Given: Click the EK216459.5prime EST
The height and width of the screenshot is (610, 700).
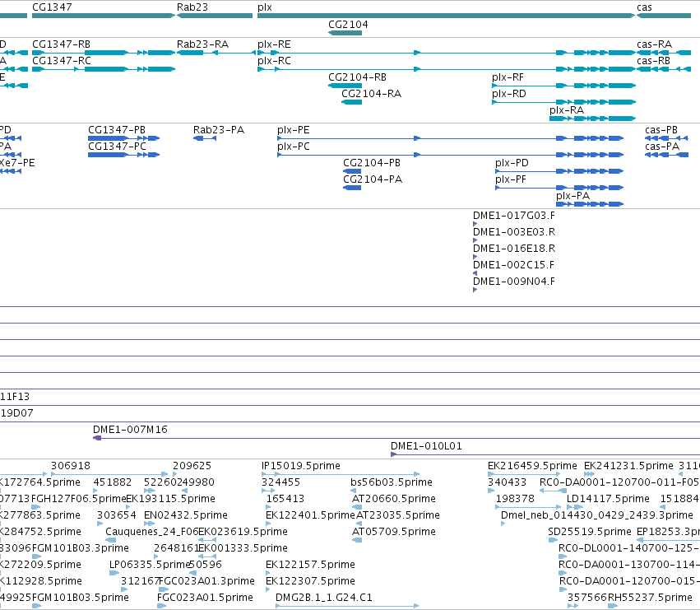Looking at the screenshot, I should click(524, 474).
